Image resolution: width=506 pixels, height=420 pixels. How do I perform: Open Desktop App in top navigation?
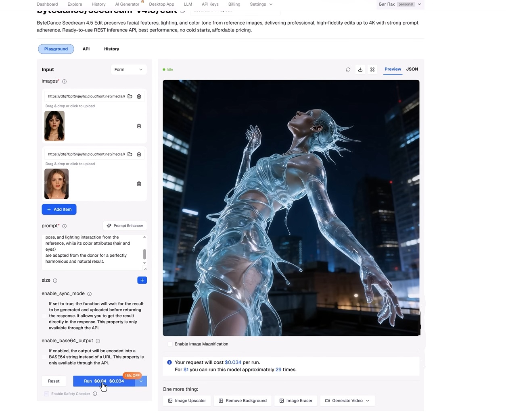pos(161,4)
